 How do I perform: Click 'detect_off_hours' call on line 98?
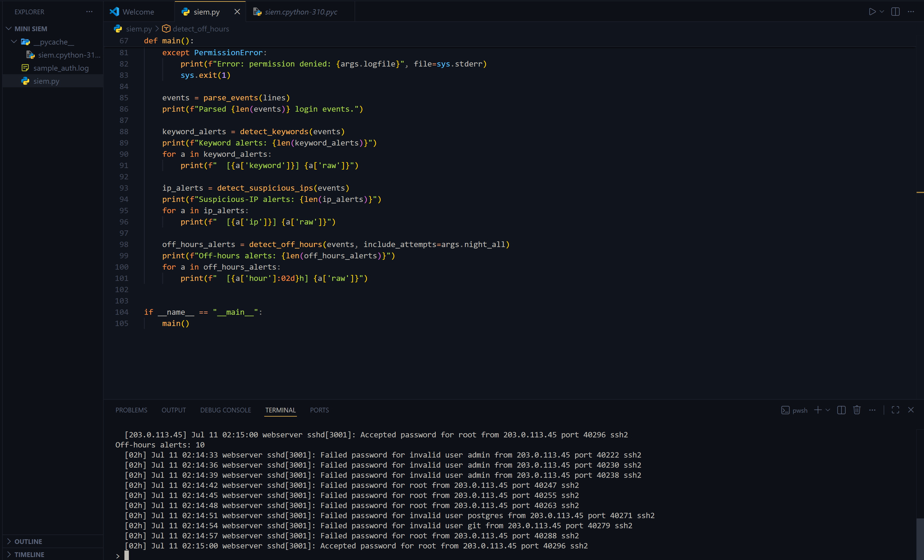pos(285,244)
